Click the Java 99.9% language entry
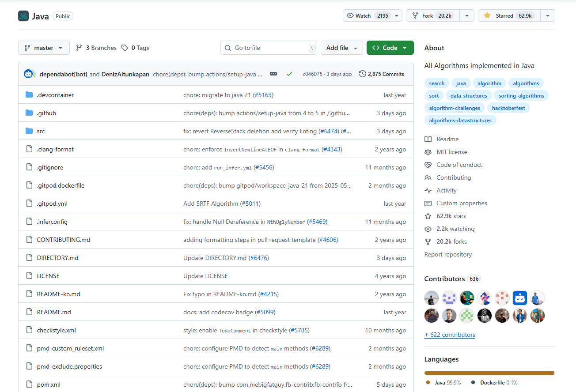This screenshot has height=392, width=576. point(443,382)
